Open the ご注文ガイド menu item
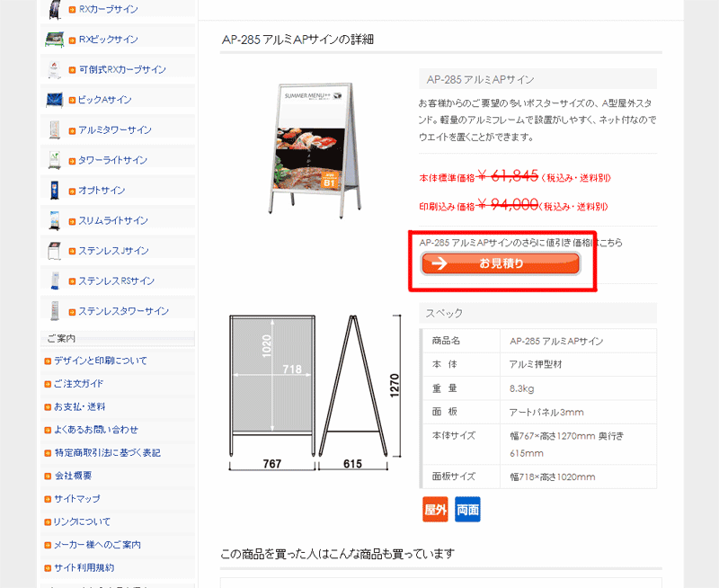719x588 pixels. click(78, 384)
